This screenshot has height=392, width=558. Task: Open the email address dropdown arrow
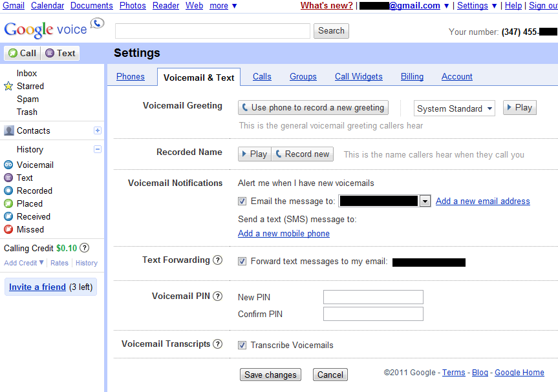point(425,201)
